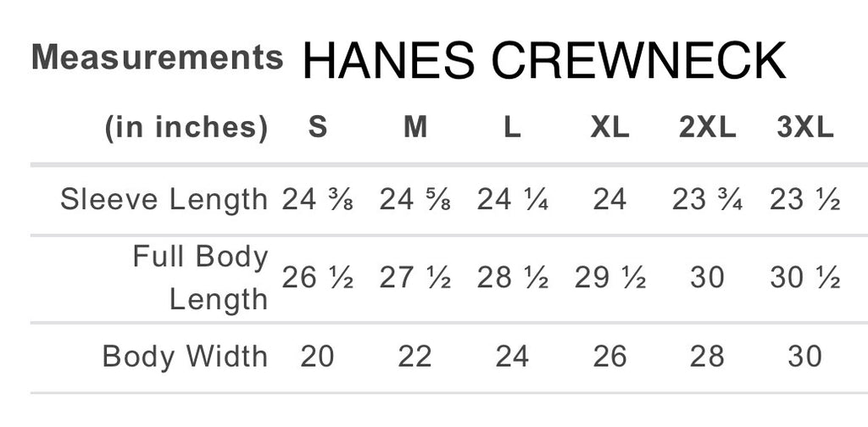
Task: Click the body width value 20
Action: [x=317, y=356]
